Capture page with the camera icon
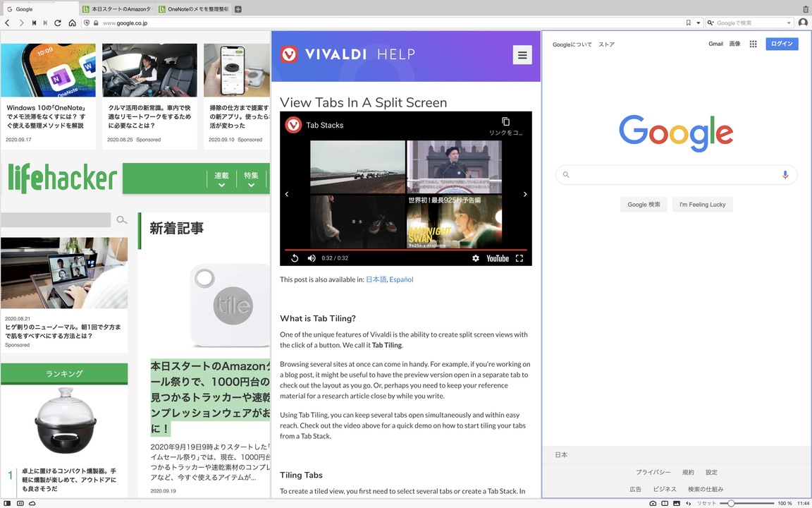The image size is (812, 508). (x=653, y=503)
